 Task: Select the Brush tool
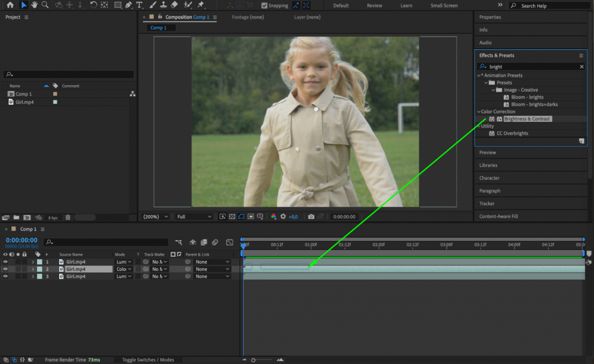[x=152, y=6]
